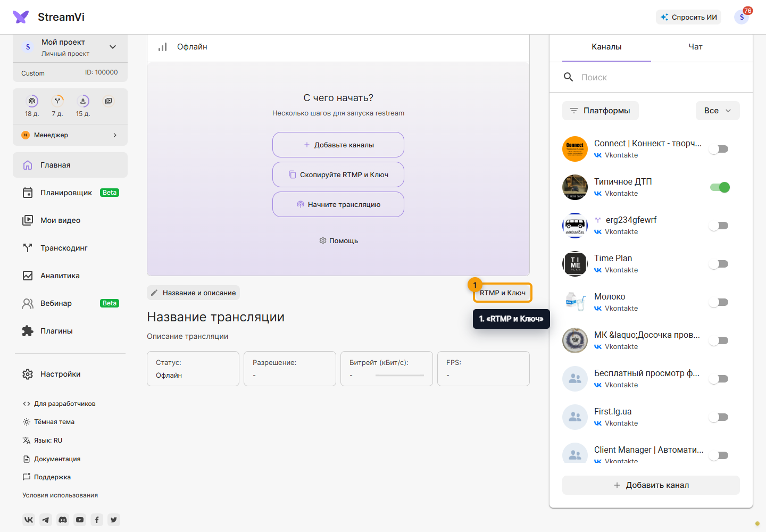The width and height of the screenshot is (766, 532).
Task: Click the user avatar with 76 badge
Action: tap(742, 17)
